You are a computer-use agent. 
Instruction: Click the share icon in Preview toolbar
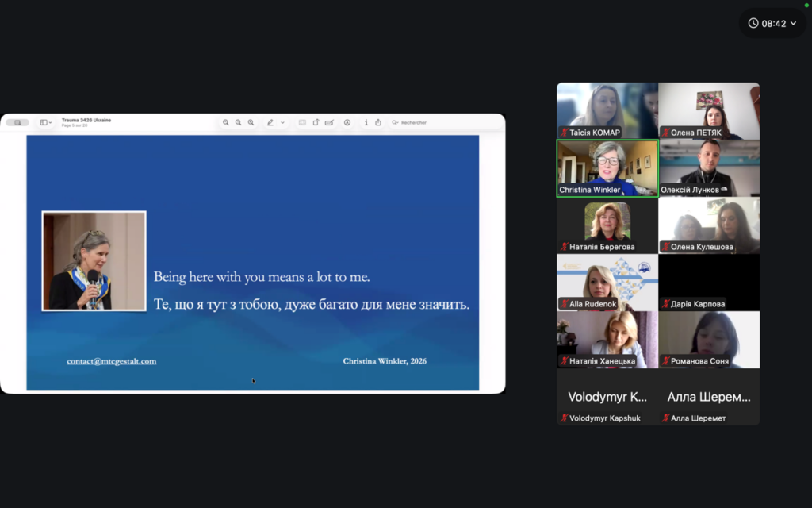tap(378, 123)
